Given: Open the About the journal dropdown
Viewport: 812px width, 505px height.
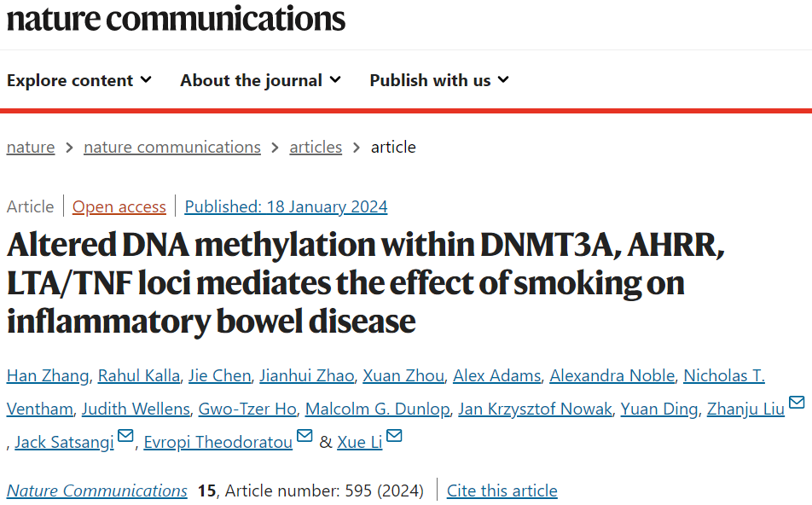Looking at the screenshot, I should point(260,80).
